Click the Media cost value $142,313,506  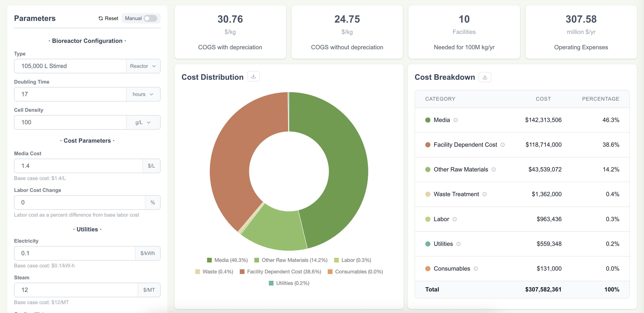tap(543, 120)
